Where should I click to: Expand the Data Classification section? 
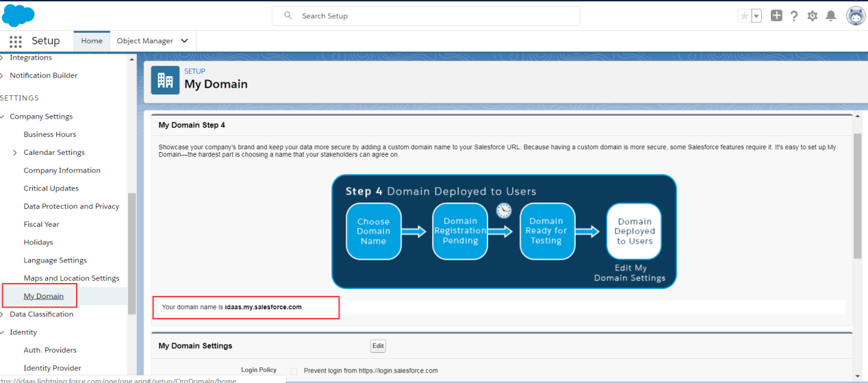[3, 314]
